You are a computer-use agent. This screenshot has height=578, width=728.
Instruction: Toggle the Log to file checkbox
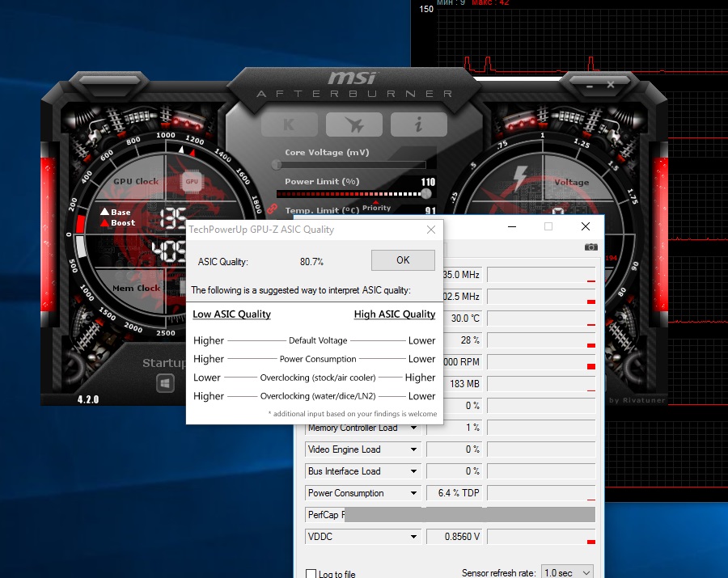click(311, 574)
